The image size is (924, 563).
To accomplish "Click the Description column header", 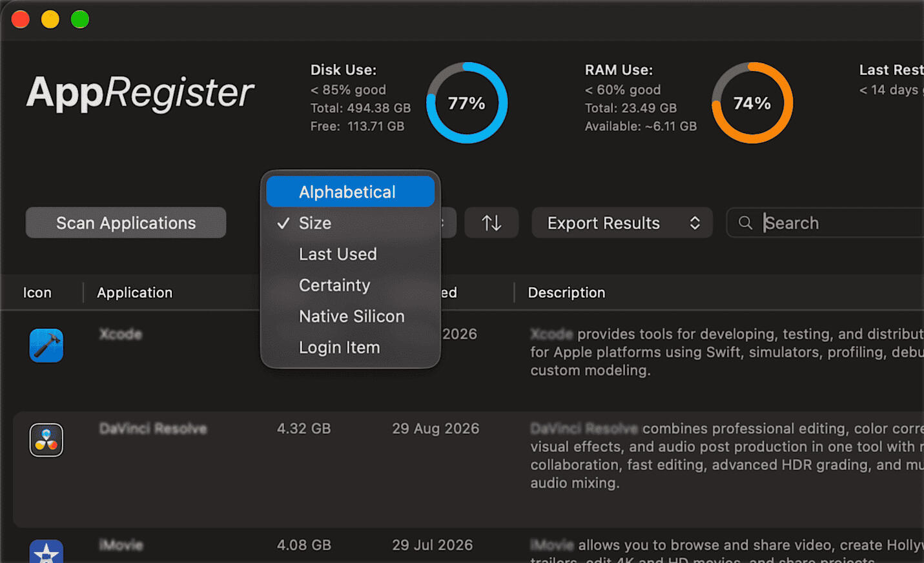I will (x=567, y=292).
